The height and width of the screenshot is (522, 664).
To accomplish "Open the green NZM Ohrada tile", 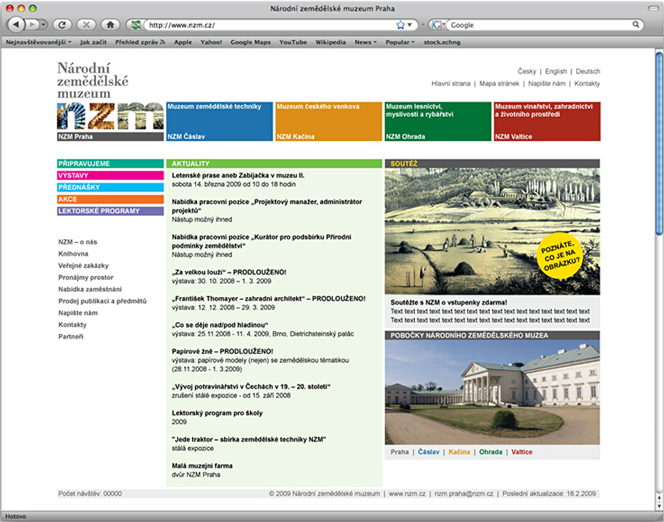I will (x=438, y=121).
